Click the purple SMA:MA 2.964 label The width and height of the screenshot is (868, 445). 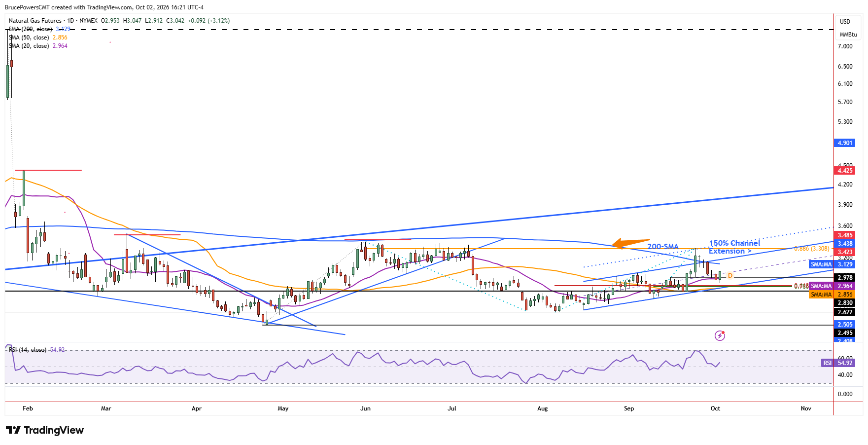point(832,286)
